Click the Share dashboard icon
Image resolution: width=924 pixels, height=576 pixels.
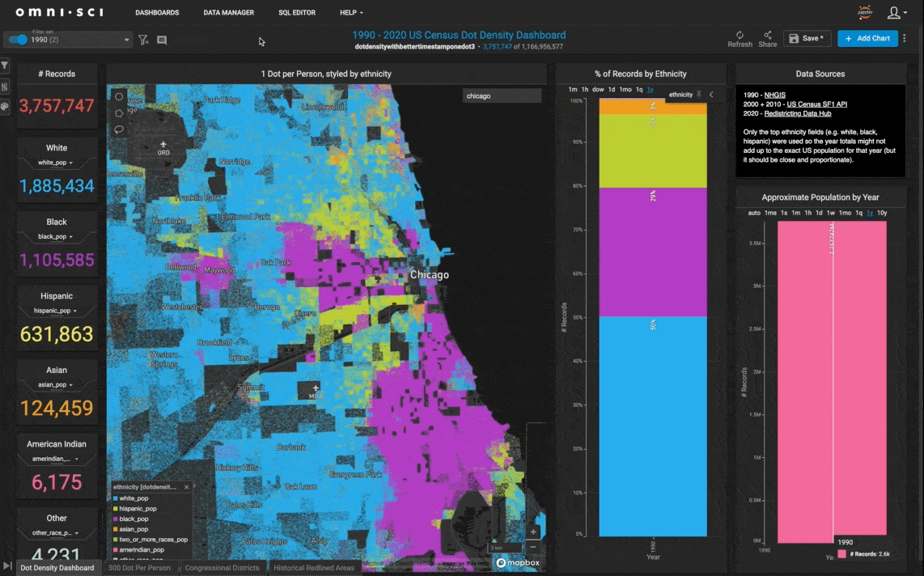[767, 39]
